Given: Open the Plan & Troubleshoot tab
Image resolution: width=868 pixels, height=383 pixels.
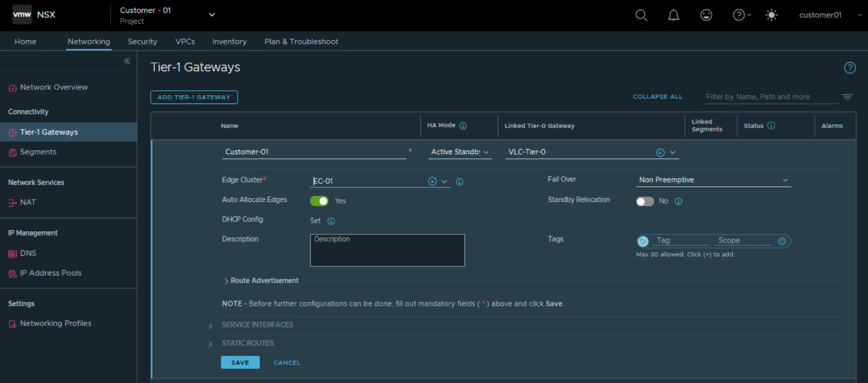Looking at the screenshot, I should [x=301, y=41].
